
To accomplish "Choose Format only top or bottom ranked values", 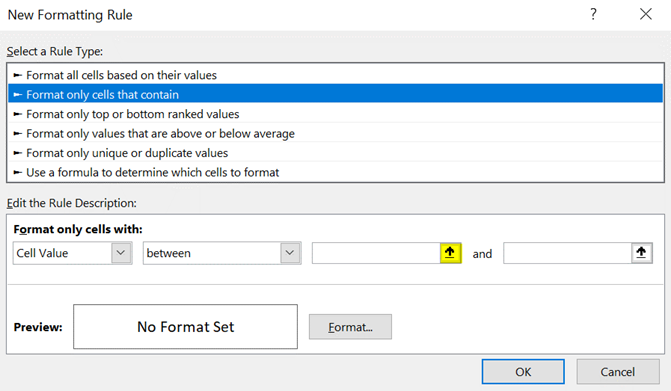I will tap(336, 114).
